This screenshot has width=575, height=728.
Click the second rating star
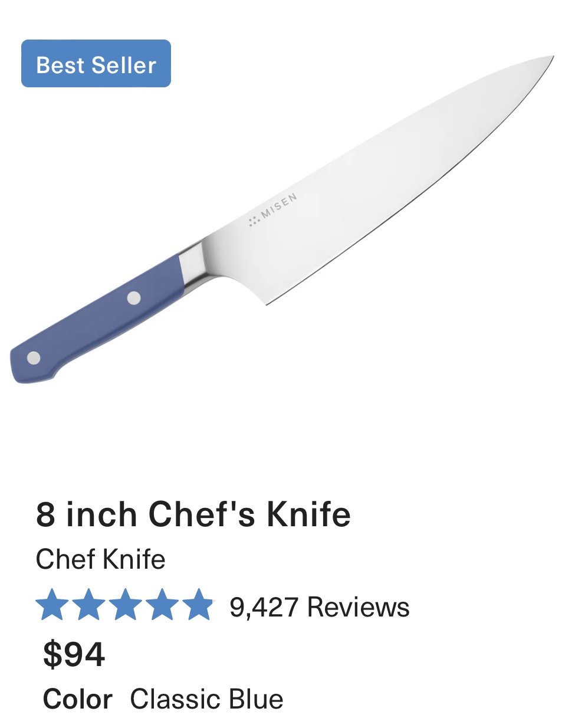point(88,605)
